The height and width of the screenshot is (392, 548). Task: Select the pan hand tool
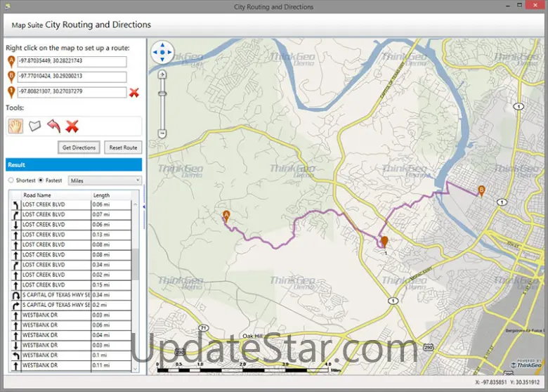tap(15, 126)
